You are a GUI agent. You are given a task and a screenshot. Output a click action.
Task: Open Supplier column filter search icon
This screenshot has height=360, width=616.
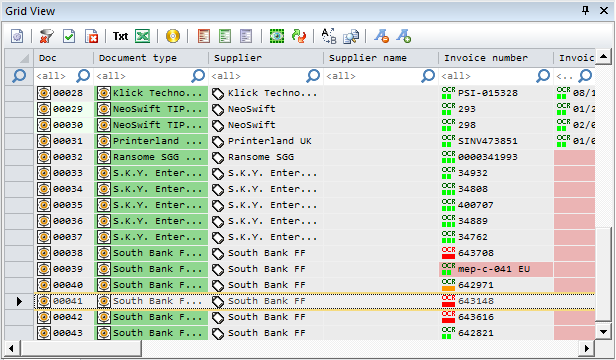click(x=314, y=76)
